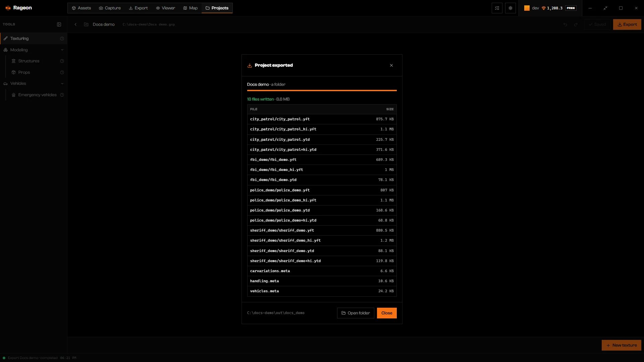
Task: Click the vehicles.meta file row
Action: click(322, 291)
